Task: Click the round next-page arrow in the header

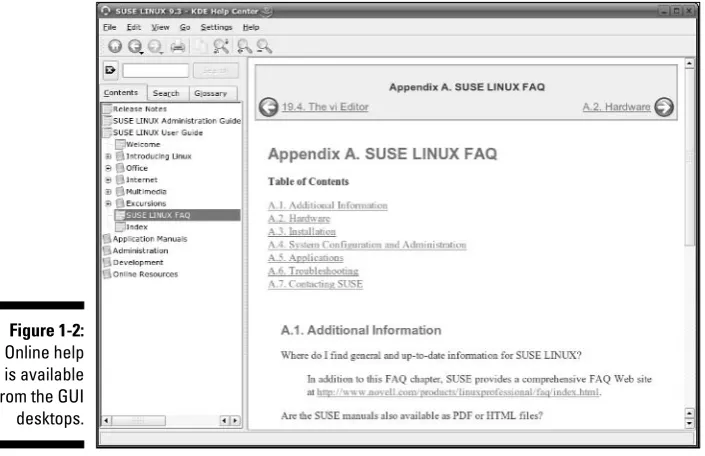Action: (664, 107)
